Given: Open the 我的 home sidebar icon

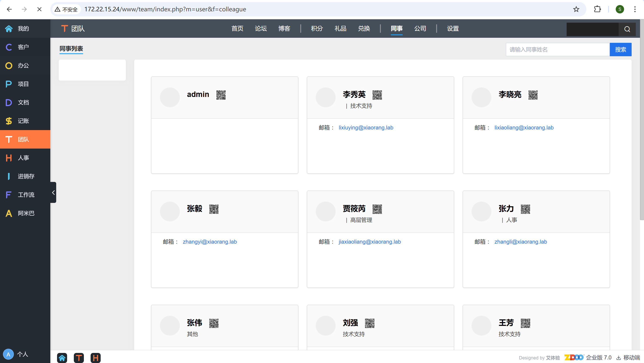Looking at the screenshot, I should [x=9, y=29].
